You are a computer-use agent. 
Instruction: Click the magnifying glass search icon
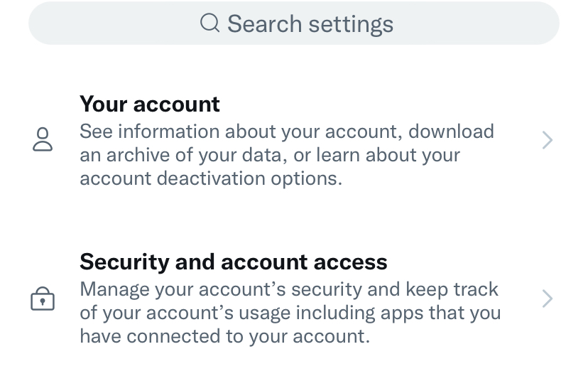(209, 23)
